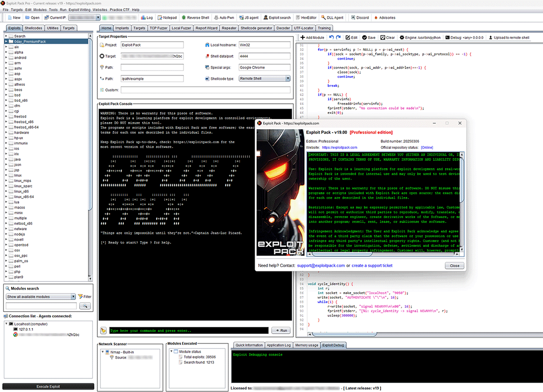Expand the 'Show all available modules' dropdown
This screenshot has height=392, width=543.
(73, 297)
